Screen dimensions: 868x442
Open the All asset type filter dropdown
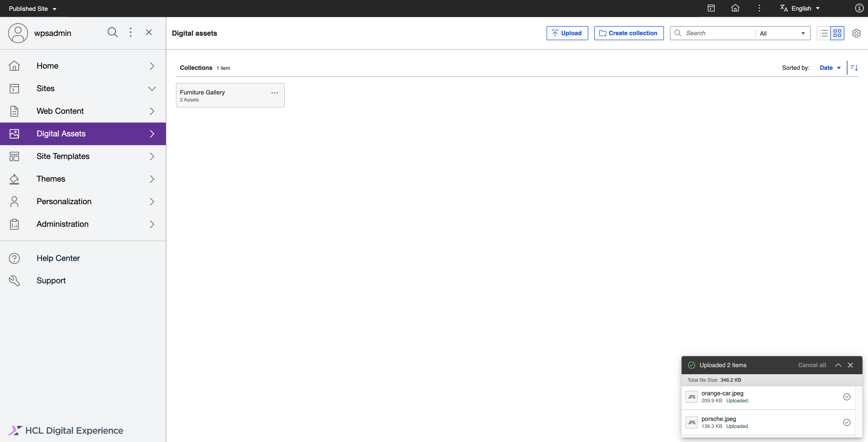coord(782,33)
